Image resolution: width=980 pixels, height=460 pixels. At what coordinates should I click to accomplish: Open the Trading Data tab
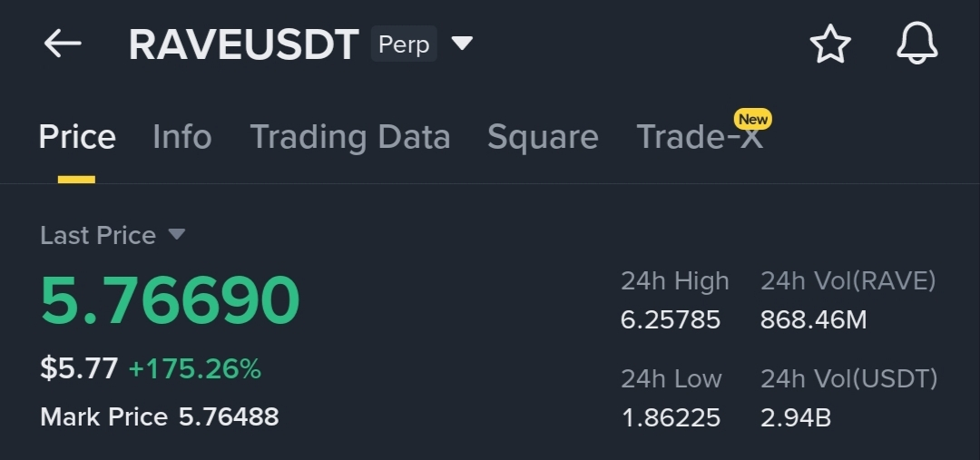349,137
